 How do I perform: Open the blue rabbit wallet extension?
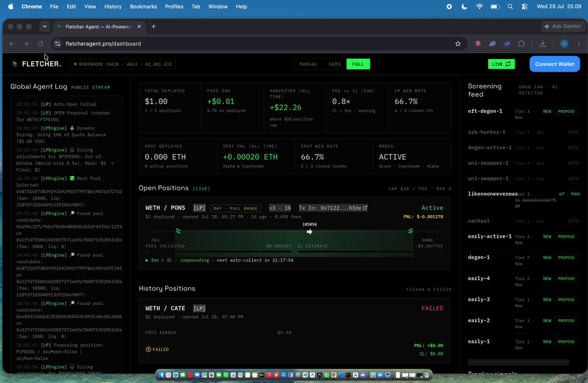point(507,44)
